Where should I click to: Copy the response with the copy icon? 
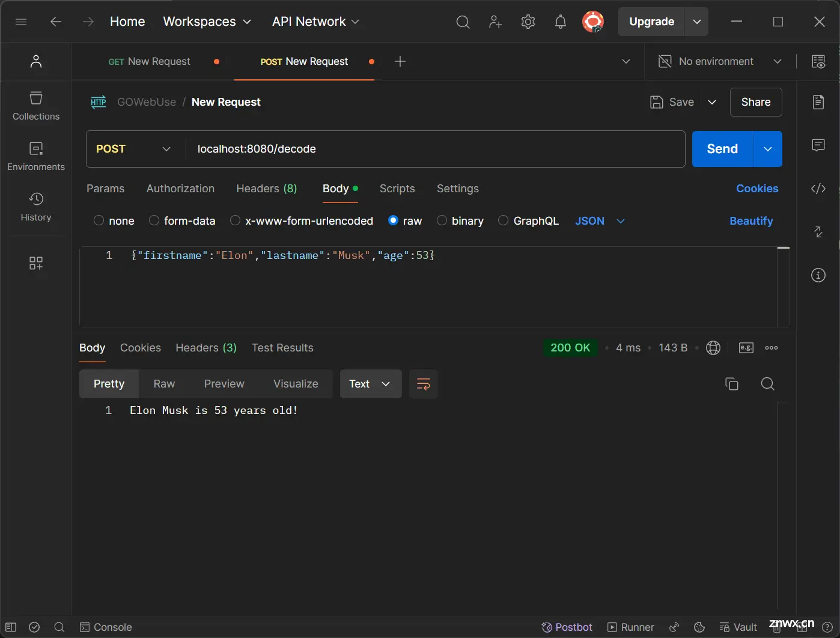pyautogui.click(x=732, y=384)
